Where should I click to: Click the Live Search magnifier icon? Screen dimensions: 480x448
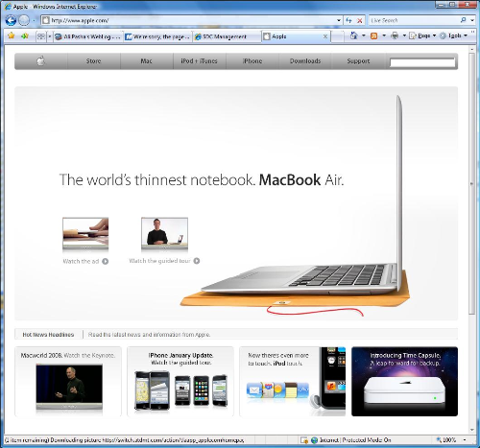[463, 20]
